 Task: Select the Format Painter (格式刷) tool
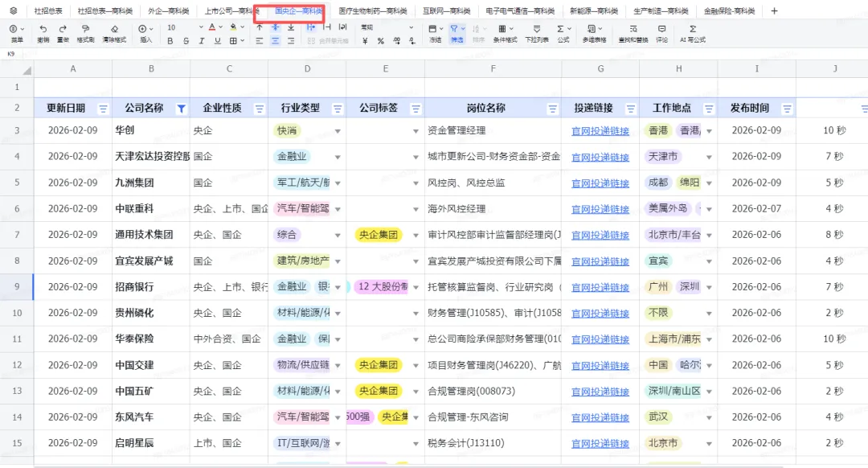pos(85,29)
